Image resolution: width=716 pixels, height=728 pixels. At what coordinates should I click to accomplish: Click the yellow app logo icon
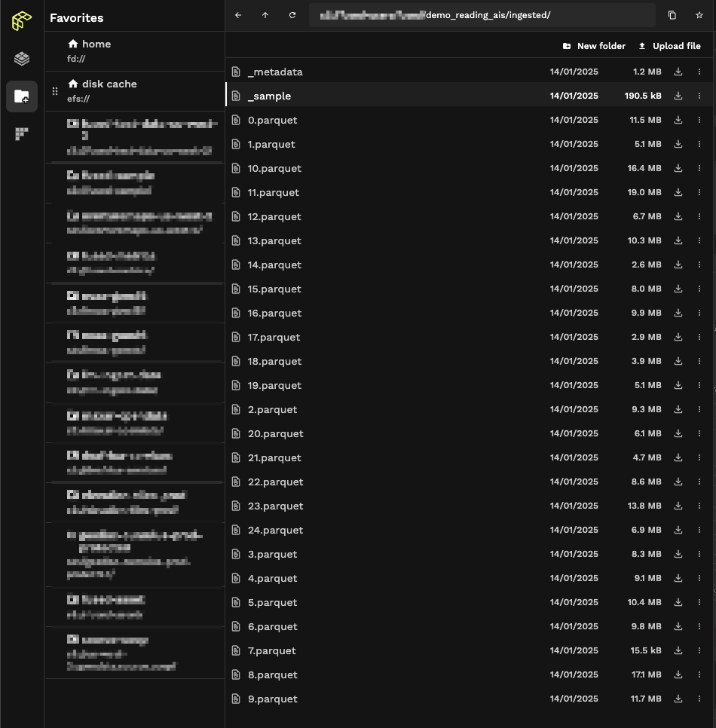21,21
